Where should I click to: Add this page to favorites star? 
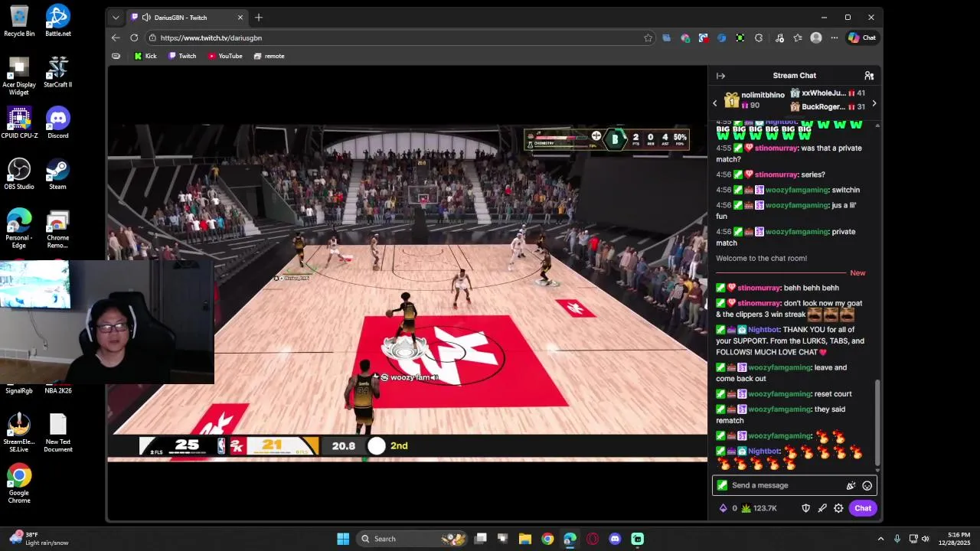648,37
